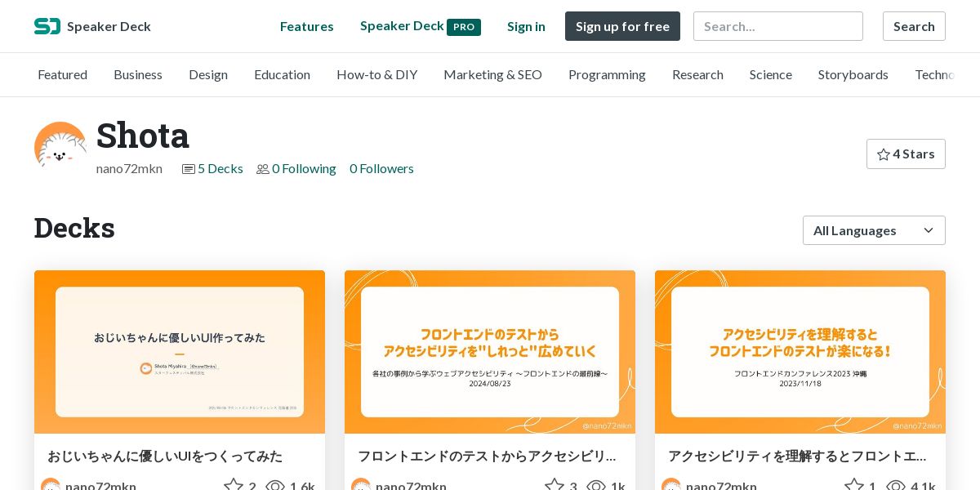Viewport: 980px width, 490px height.
Task: Click star icon on おじいちゃんに優しいUI deck card
Action: pos(234,487)
